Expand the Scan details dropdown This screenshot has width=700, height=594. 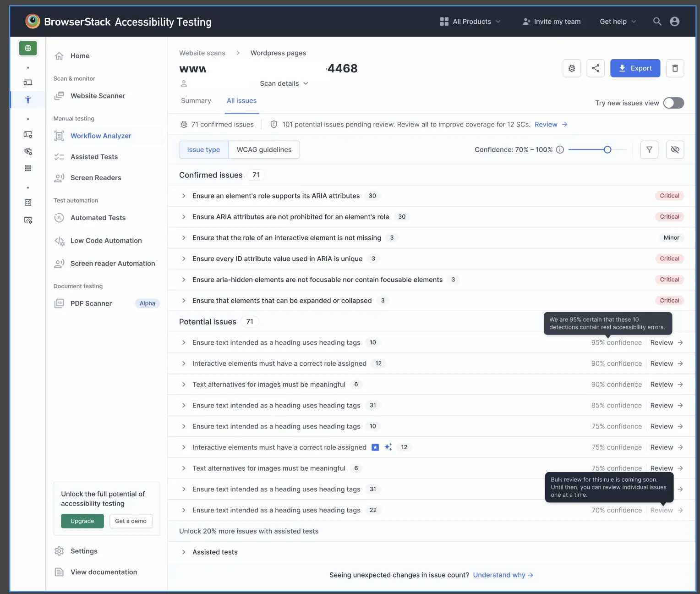284,83
